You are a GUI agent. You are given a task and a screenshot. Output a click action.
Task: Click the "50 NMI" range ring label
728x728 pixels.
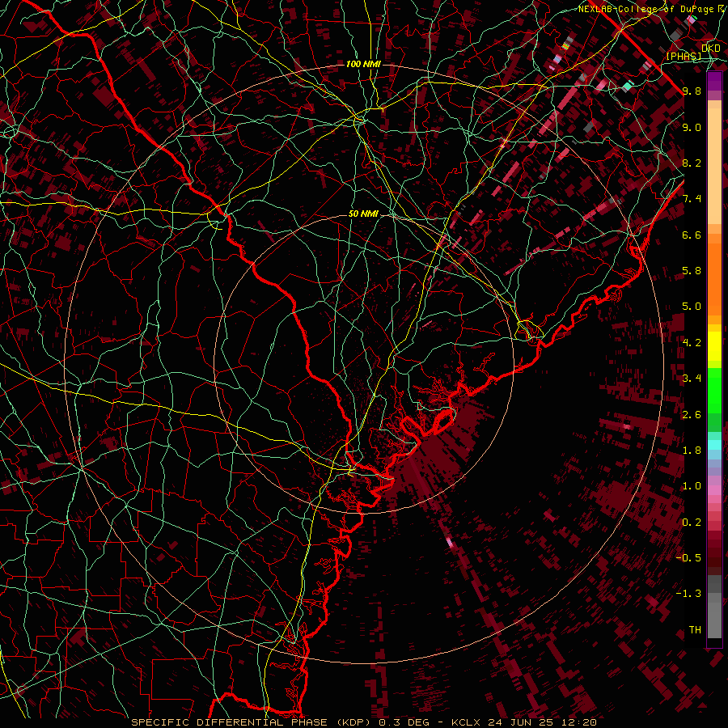(363, 214)
